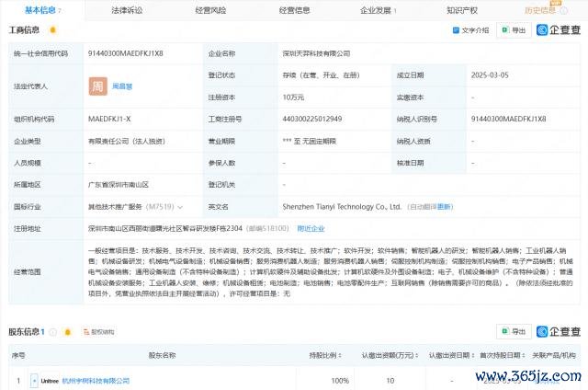Open the 企业发展 tab
The height and width of the screenshot is (390, 588).
[376, 10]
